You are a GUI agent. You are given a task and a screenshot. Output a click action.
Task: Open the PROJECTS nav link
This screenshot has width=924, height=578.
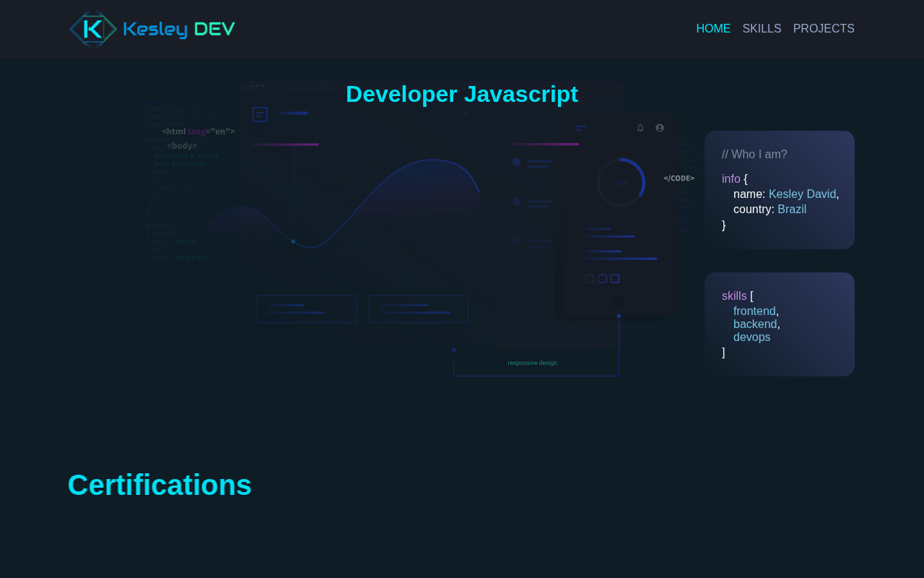coord(824,29)
